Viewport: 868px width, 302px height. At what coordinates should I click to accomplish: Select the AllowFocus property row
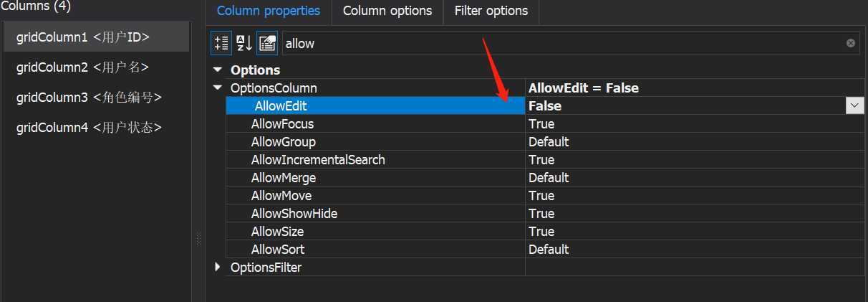(x=544, y=123)
